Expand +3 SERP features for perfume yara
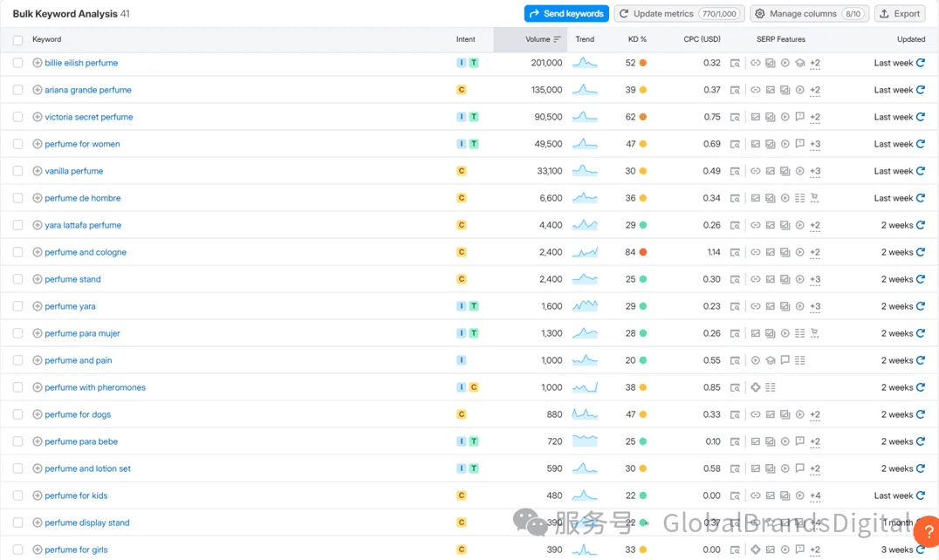 pyautogui.click(x=815, y=306)
